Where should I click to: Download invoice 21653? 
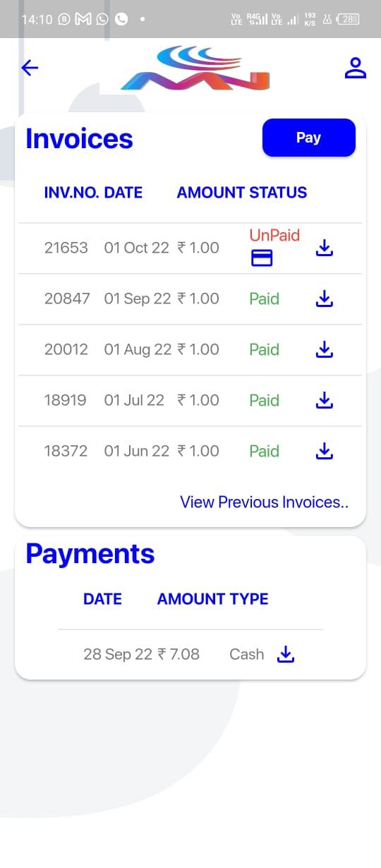tap(324, 248)
